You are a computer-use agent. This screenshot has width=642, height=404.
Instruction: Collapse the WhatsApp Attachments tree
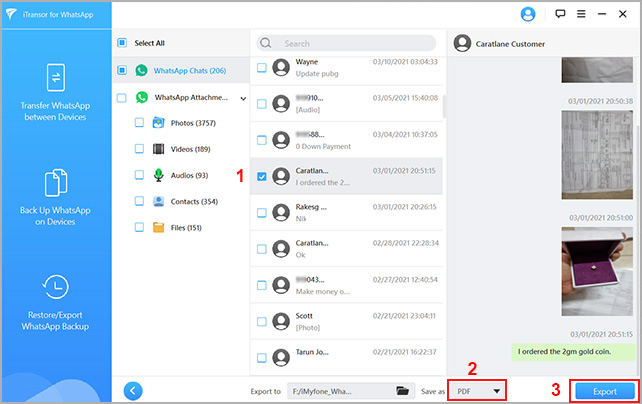243,98
